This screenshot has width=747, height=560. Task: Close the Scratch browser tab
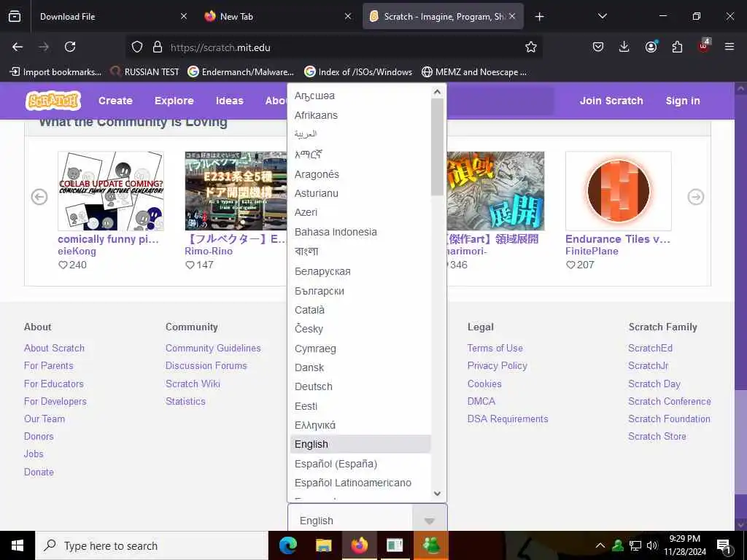click(x=512, y=16)
